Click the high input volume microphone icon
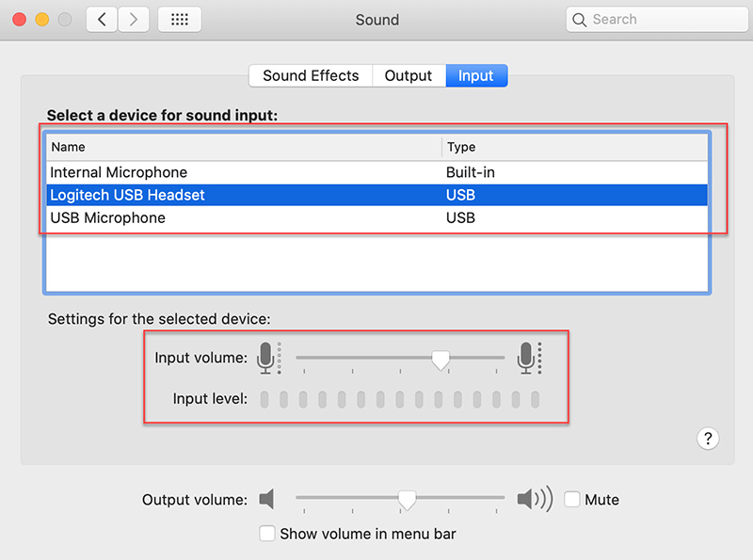The height and width of the screenshot is (560, 753). [x=527, y=358]
